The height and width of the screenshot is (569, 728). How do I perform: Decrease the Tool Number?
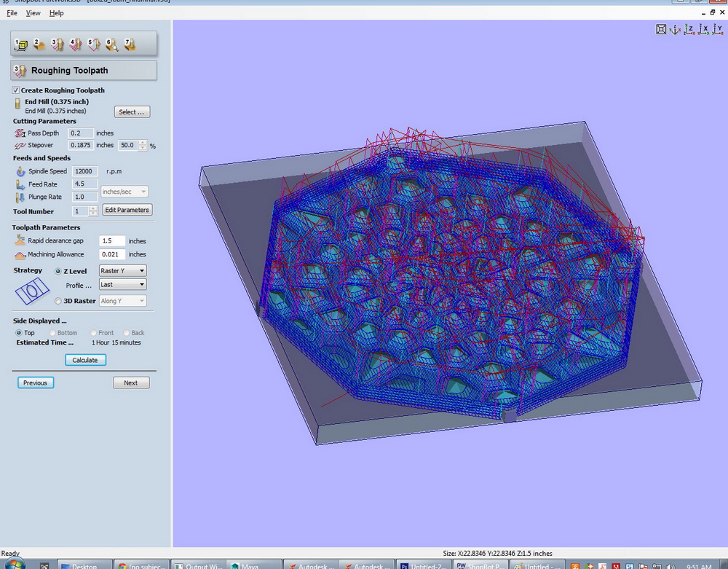[93, 213]
